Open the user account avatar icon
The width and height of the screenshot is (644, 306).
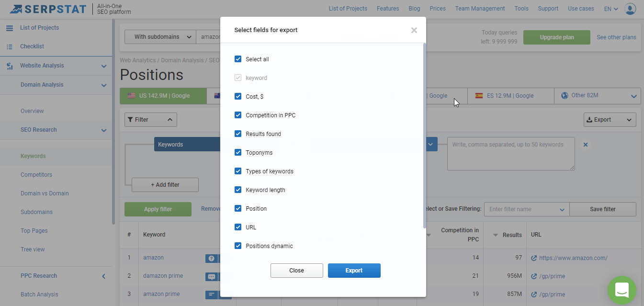click(631, 9)
